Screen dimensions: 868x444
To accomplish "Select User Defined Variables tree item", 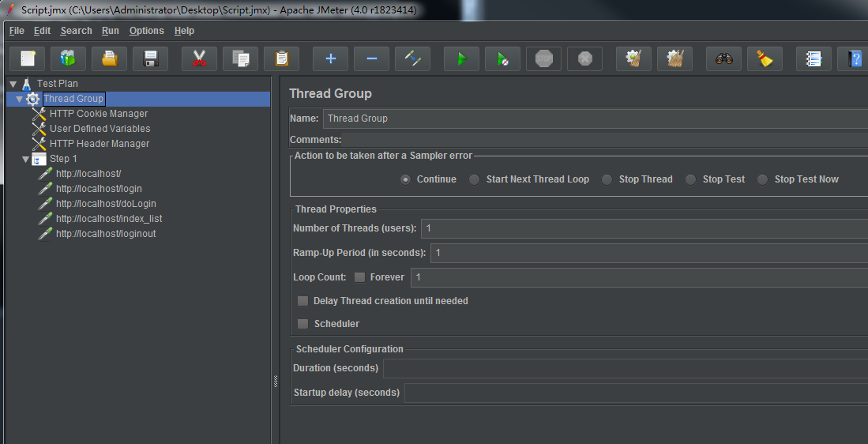I will (x=100, y=129).
